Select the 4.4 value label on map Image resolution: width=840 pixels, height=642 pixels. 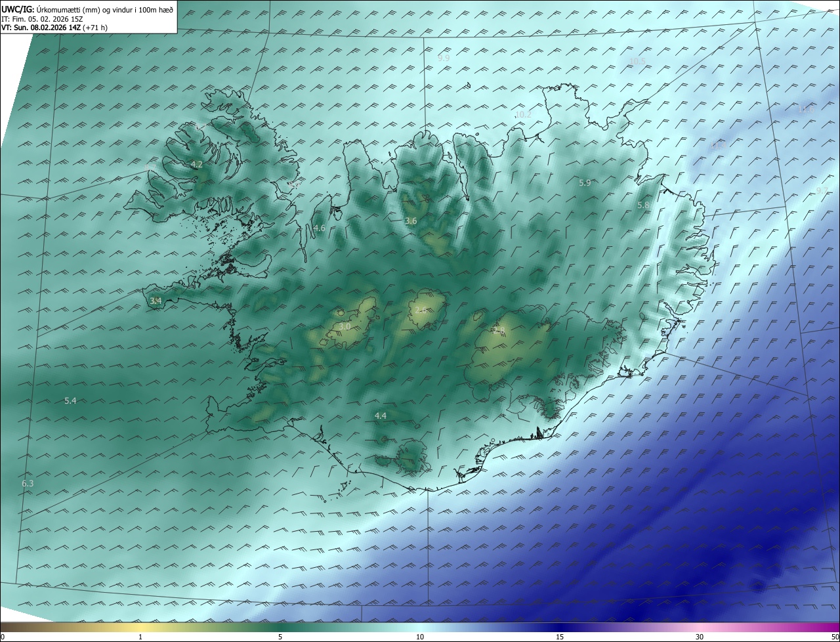[381, 416]
